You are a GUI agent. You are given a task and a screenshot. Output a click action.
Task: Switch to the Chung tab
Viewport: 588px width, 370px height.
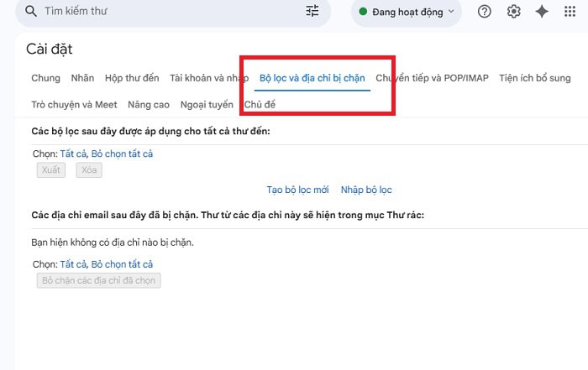pos(45,78)
